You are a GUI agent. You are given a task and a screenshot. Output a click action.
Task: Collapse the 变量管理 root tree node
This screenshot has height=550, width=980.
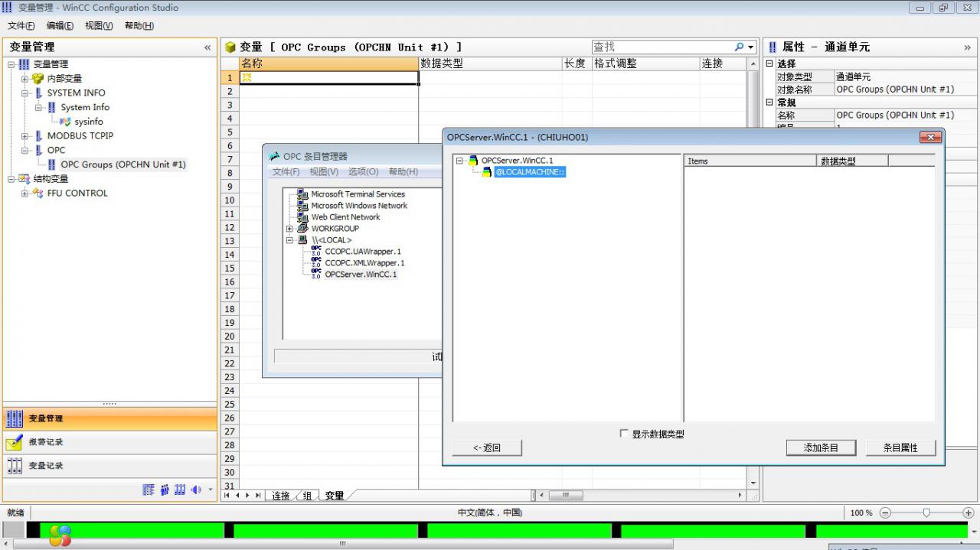click(11, 64)
